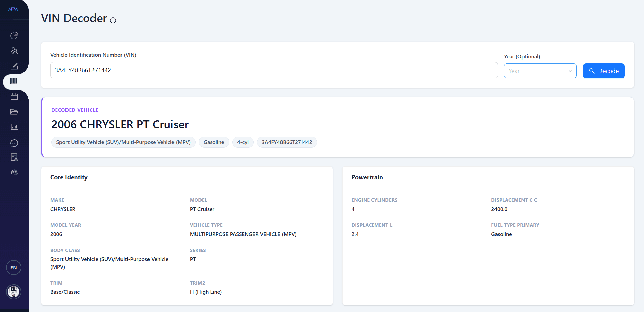Open the edit pencil sidebar icon

14,66
